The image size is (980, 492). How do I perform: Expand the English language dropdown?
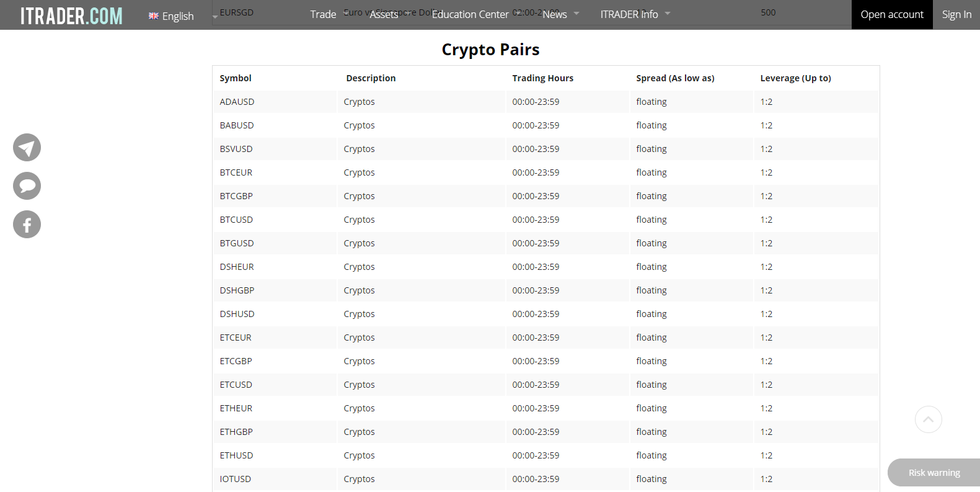coord(214,17)
